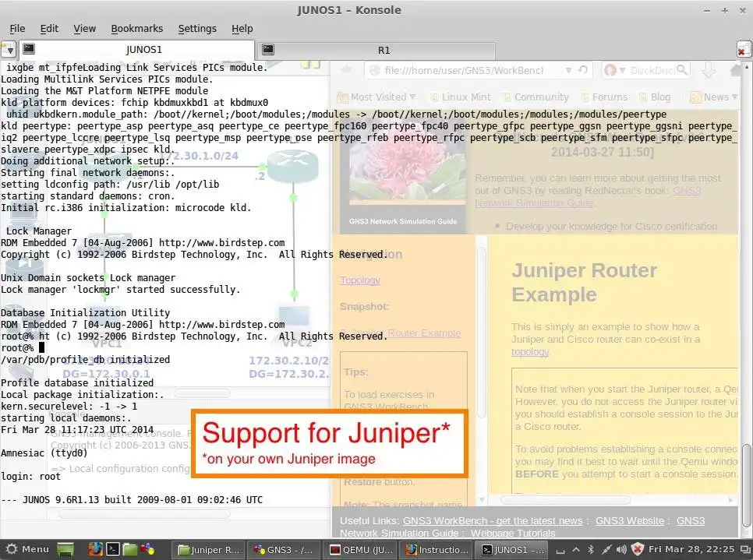This screenshot has height=560, width=753.
Task: Click the show desktop icon on panel
Action: (x=65, y=549)
